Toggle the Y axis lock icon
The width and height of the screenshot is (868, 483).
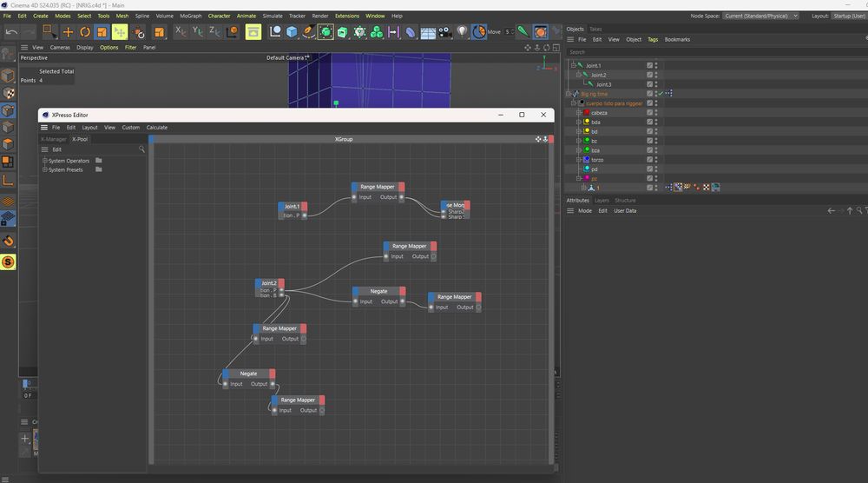point(197,32)
